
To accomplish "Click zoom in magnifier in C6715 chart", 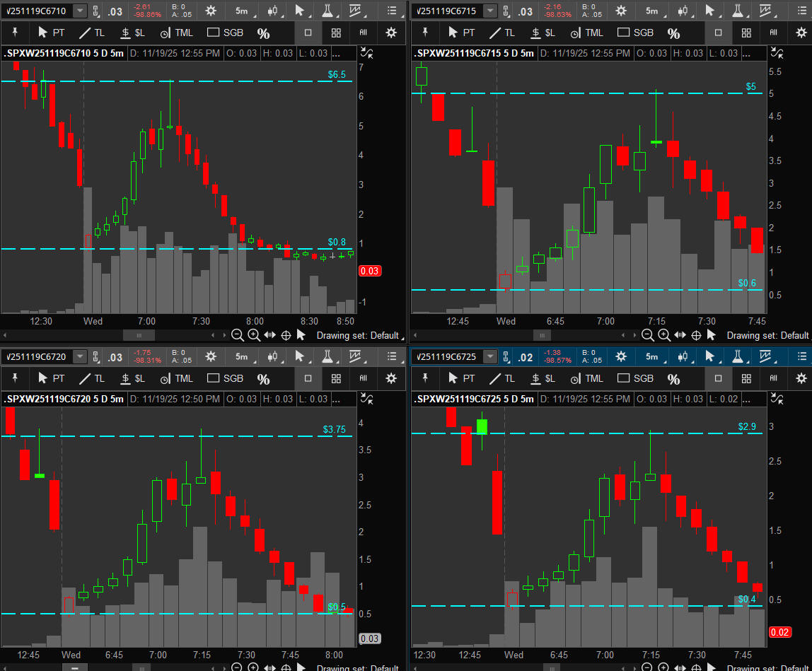I will 664,335.
